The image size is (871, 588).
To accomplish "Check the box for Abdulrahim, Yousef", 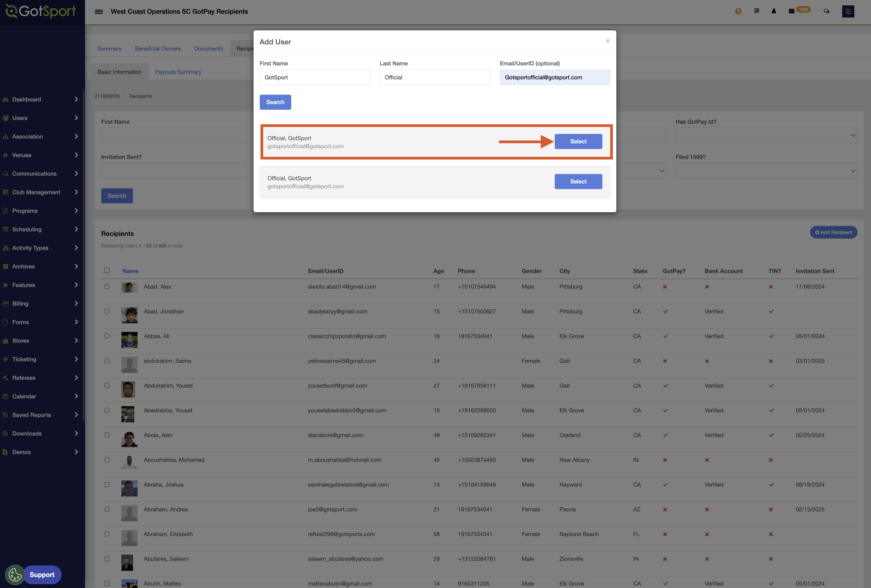I will click(x=107, y=385).
